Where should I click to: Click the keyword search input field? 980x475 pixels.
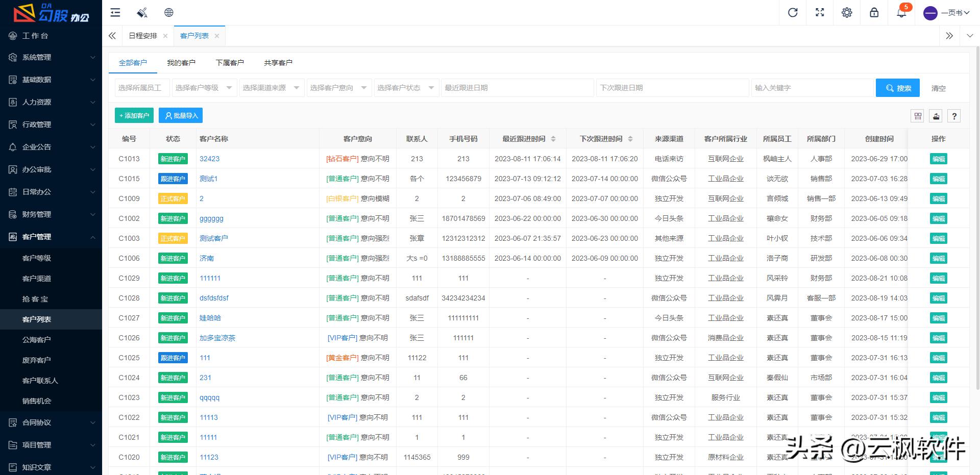[x=812, y=87]
